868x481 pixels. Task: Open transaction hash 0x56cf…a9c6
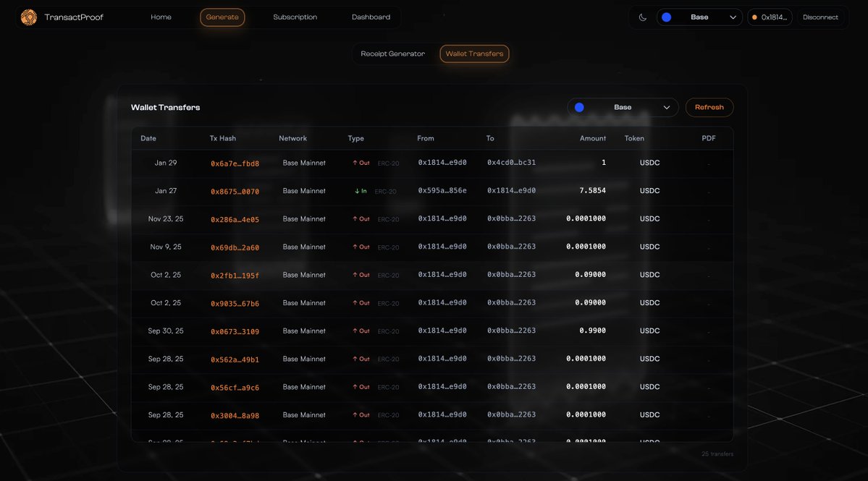[235, 388]
